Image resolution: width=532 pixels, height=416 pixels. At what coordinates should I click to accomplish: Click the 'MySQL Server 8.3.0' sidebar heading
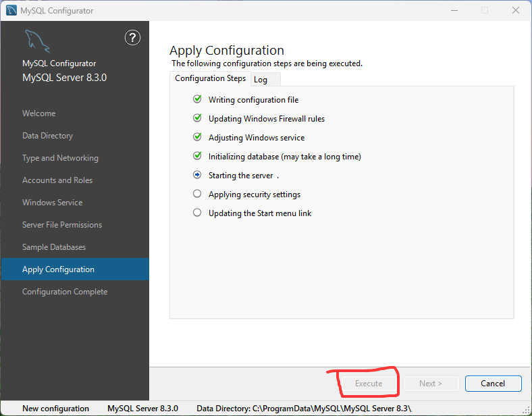click(x=64, y=78)
